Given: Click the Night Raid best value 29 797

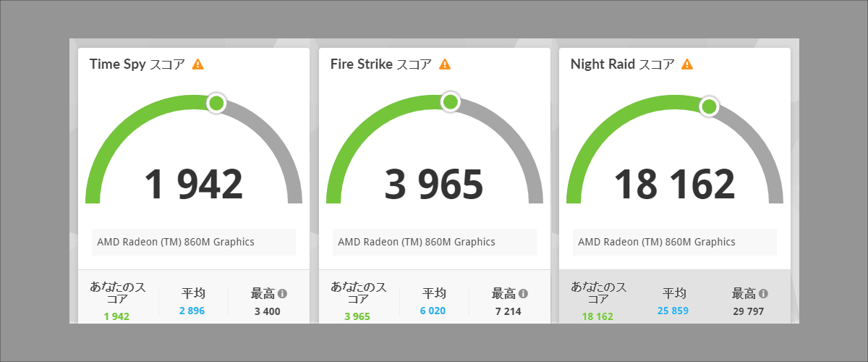Looking at the screenshot, I should pyautogui.click(x=750, y=311).
